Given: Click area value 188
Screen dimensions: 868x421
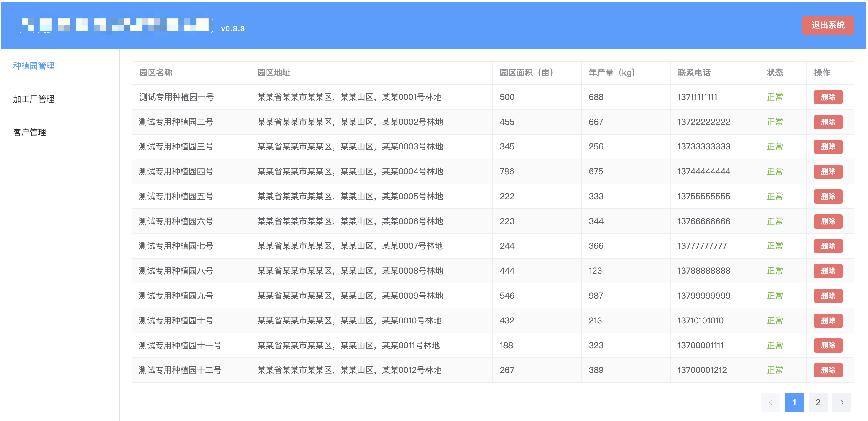Looking at the screenshot, I should click(506, 345).
